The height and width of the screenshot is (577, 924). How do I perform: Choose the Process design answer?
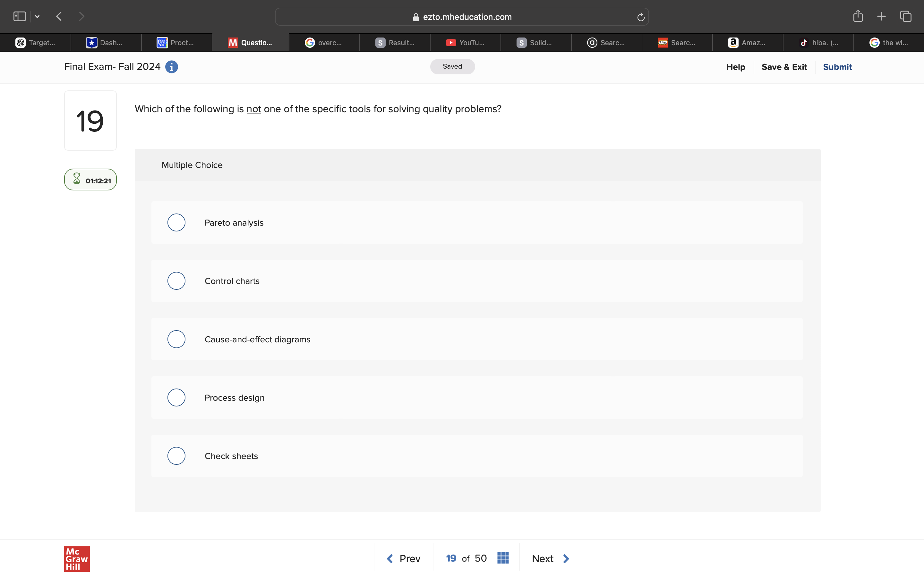click(x=176, y=397)
